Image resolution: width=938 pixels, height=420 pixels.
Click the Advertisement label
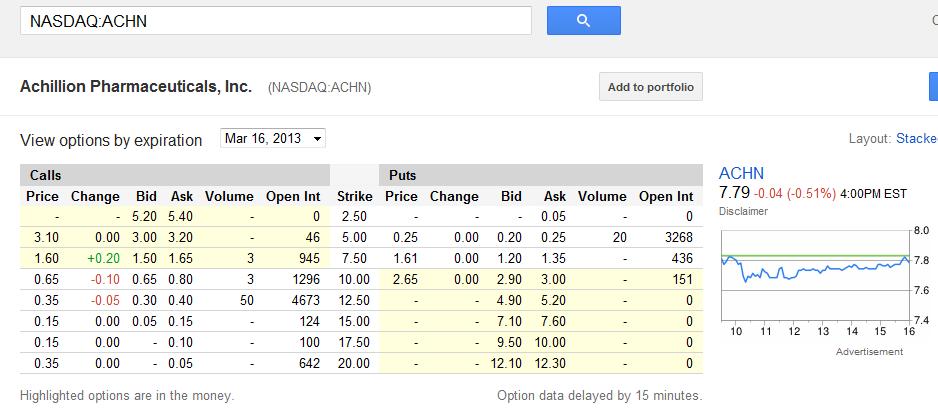tap(869, 352)
